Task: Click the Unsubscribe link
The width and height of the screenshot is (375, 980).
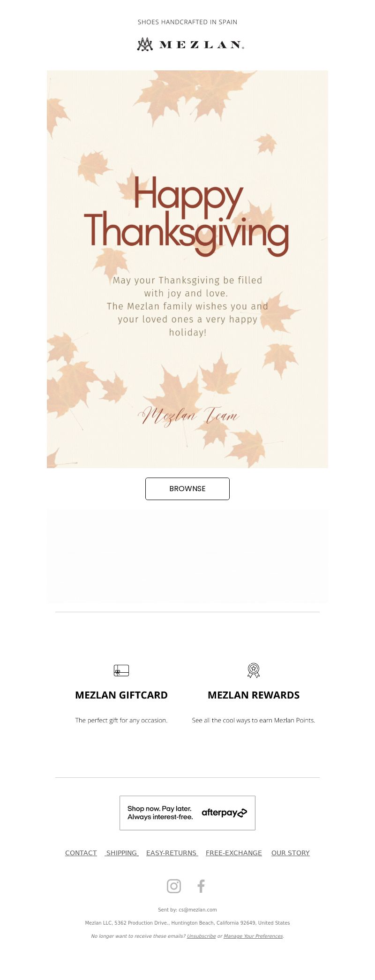Action: click(202, 936)
